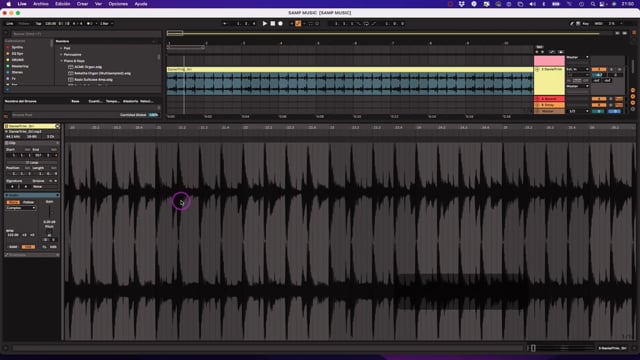Image resolution: width=640 pixels, height=360 pixels.
Task: Toggle the clip Loop button
Action: pyautogui.click(x=32, y=162)
